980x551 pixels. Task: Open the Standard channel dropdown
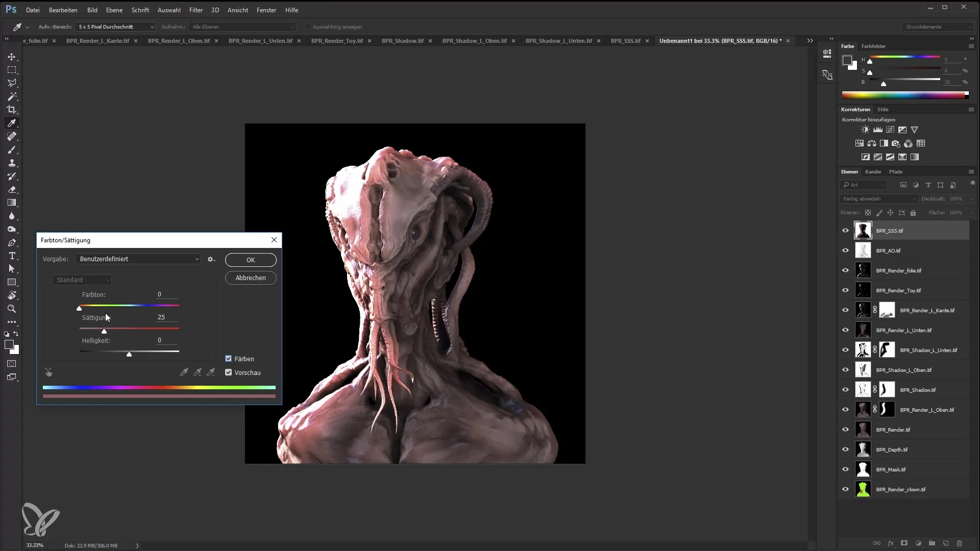82,280
